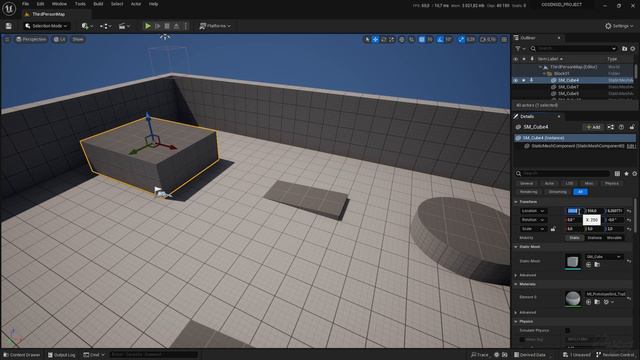Open the Lit view mode menu
This screenshot has width=640, height=360.
[60, 39]
